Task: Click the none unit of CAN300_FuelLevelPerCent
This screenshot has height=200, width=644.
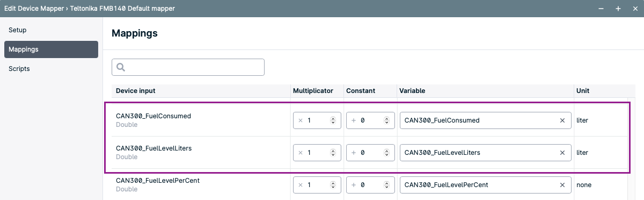Action: coord(584,185)
